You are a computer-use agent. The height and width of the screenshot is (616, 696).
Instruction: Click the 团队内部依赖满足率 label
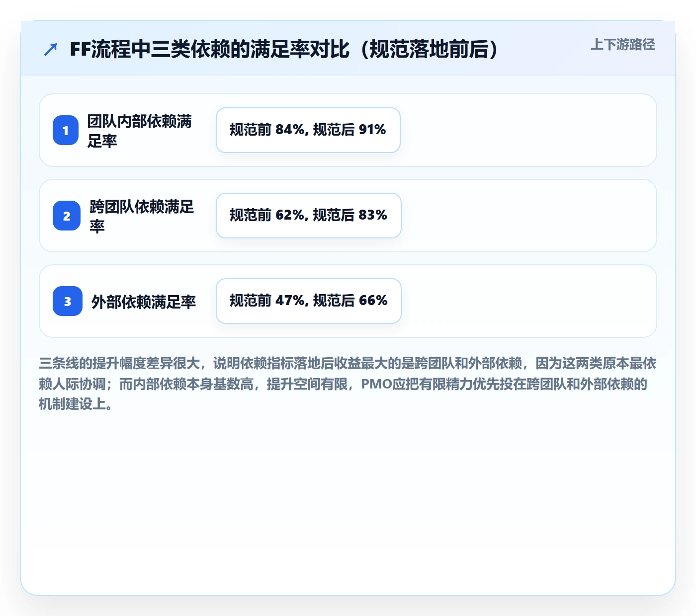tap(140, 131)
